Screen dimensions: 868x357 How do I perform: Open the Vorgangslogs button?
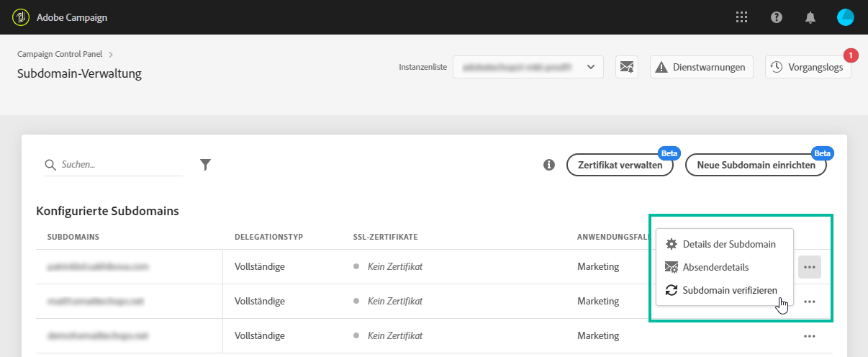[x=808, y=67]
